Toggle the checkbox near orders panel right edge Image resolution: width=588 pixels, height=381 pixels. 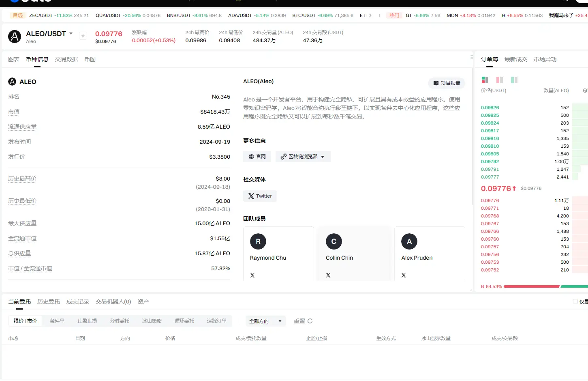[575, 301]
